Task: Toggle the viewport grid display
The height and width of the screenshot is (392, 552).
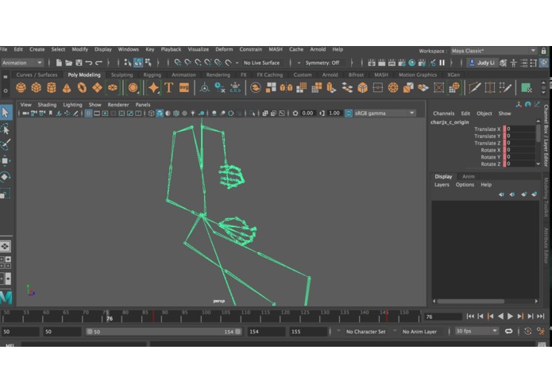Action: (88, 113)
